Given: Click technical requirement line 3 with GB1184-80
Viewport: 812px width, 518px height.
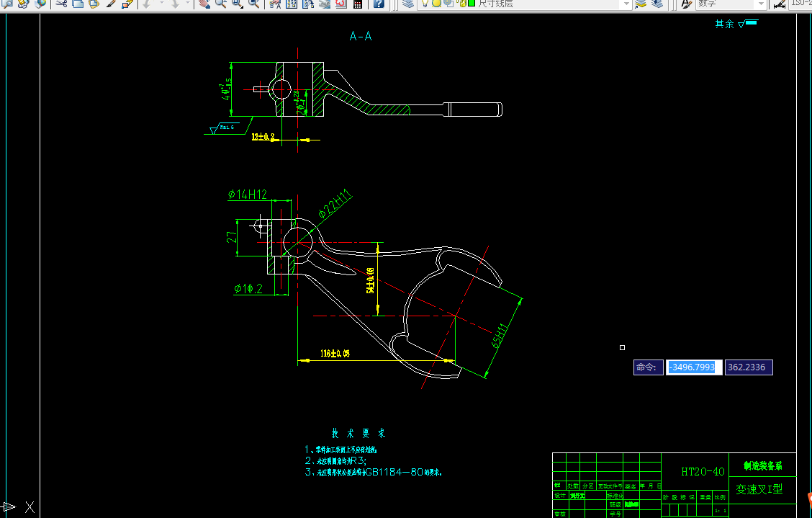Looking at the screenshot, I should pos(373,472).
